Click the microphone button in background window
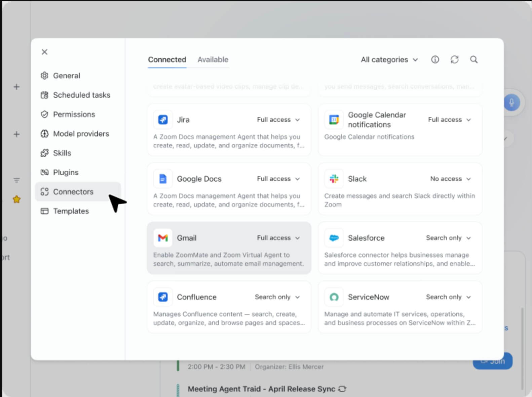Viewport: 532px width, 397px height. tap(512, 102)
